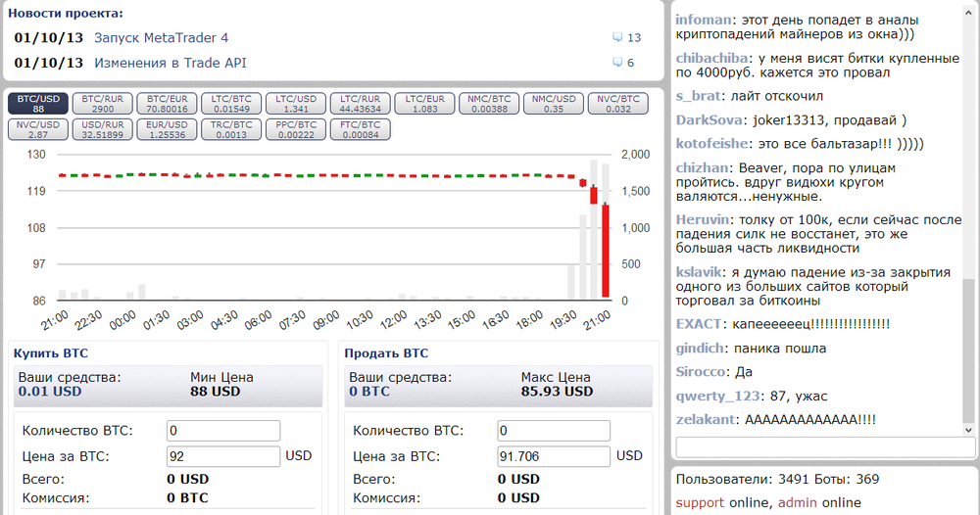The image size is (980, 515).
Task: Click sell form BTC amount field
Action: 554,431
